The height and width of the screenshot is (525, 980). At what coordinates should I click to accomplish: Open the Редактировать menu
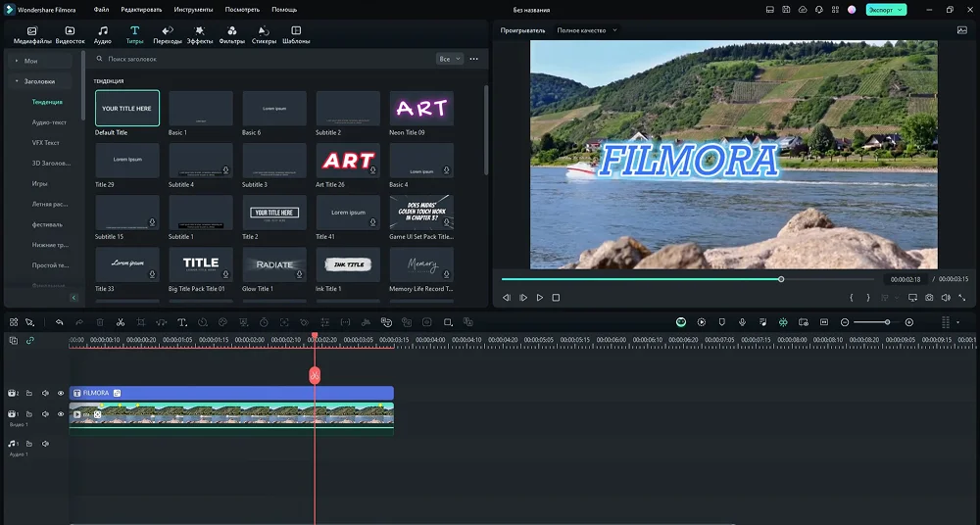coord(141,10)
